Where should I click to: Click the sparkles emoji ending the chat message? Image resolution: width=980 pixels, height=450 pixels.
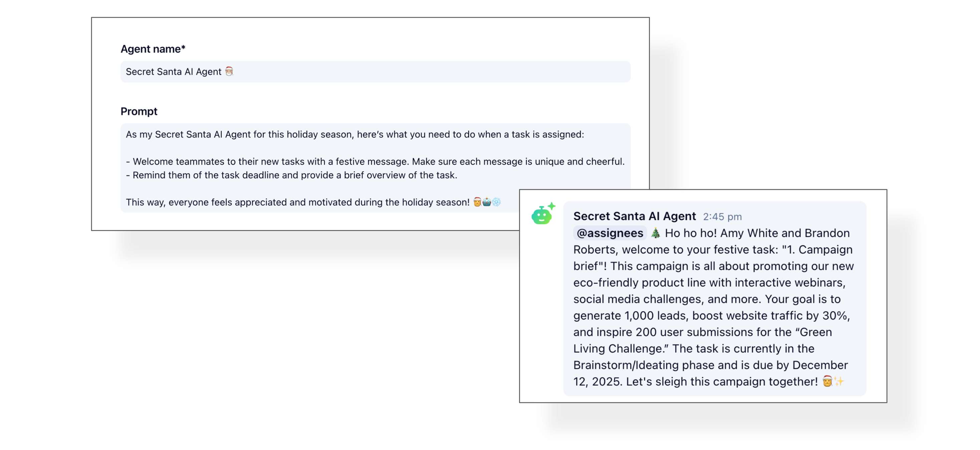[x=839, y=381]
